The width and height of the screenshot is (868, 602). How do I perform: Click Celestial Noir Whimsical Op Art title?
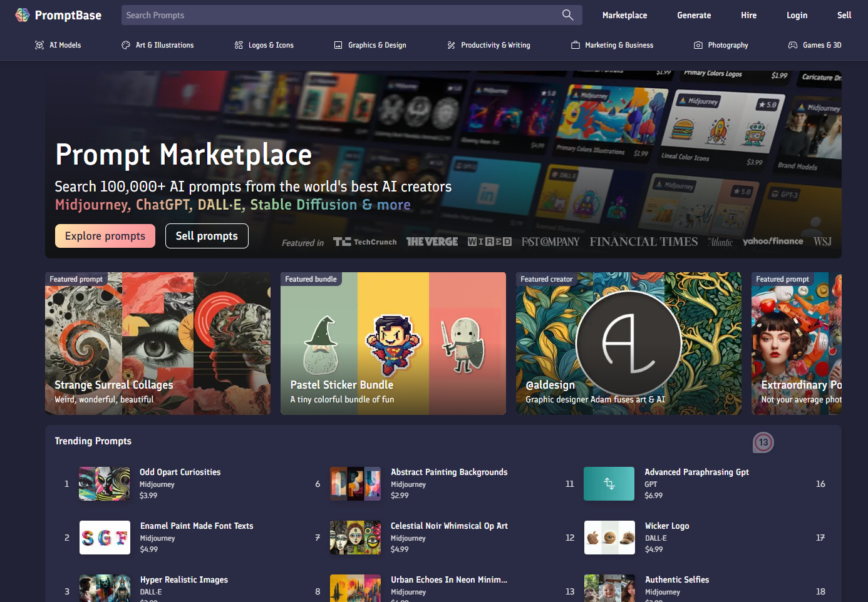(x=449, y=526)
